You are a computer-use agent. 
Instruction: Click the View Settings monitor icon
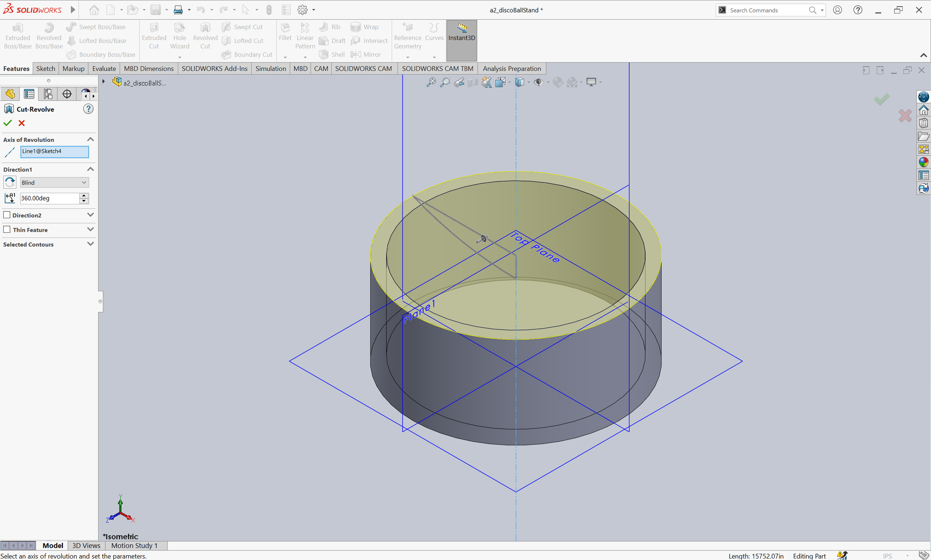coord(591,82)
